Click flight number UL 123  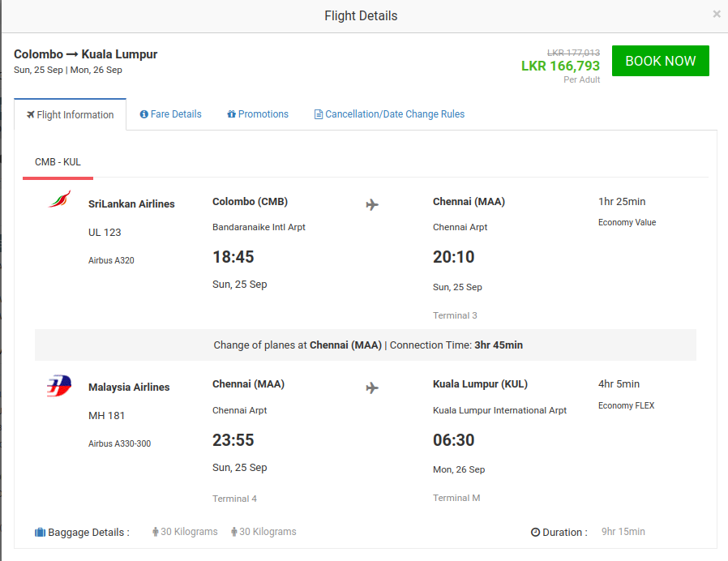pos(105,232)
